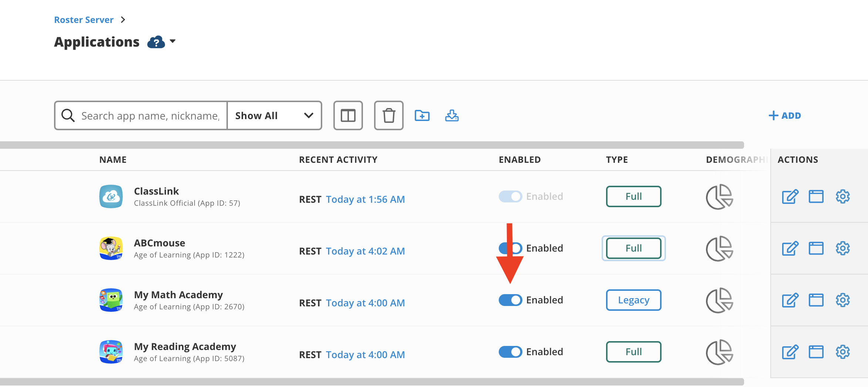Toggle the My Math Academy Enabled switch
Screen dimensions: 868x387
click(510, 300)
